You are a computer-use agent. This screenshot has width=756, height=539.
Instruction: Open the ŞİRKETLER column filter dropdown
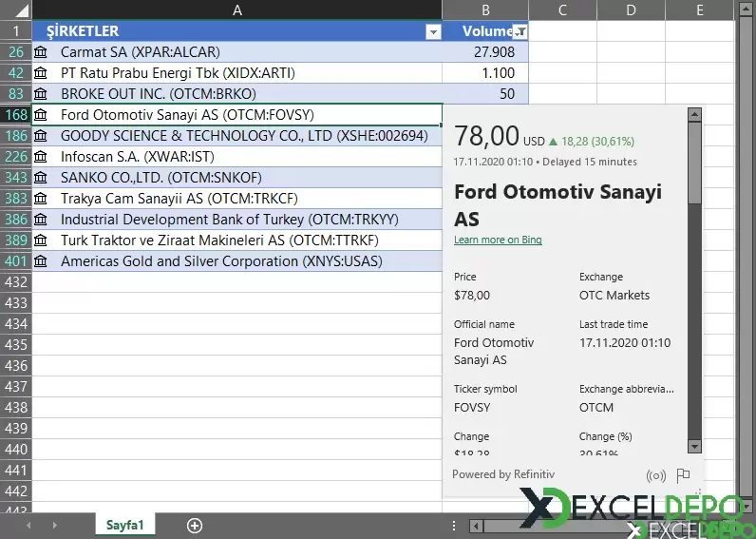tap(433, 32)
